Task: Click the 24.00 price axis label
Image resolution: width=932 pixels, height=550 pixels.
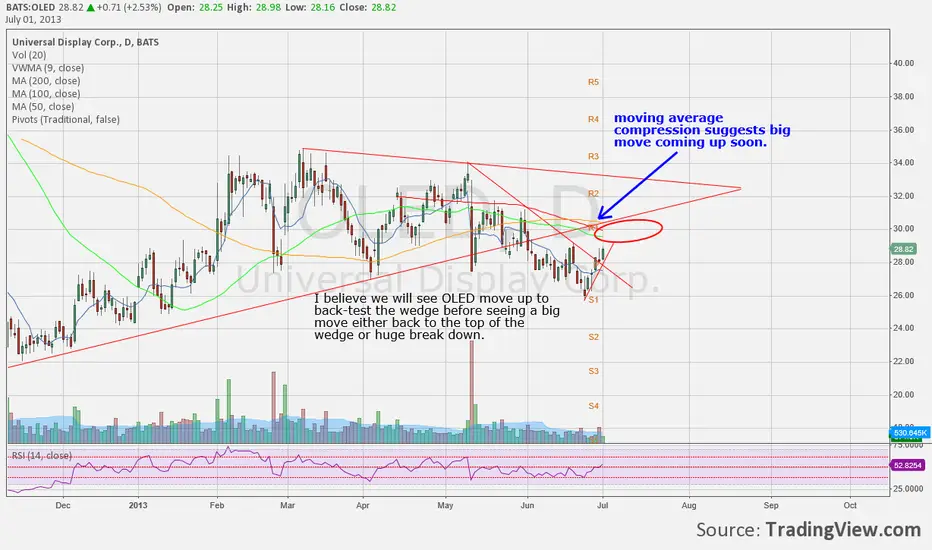Action: coord(904,328)
